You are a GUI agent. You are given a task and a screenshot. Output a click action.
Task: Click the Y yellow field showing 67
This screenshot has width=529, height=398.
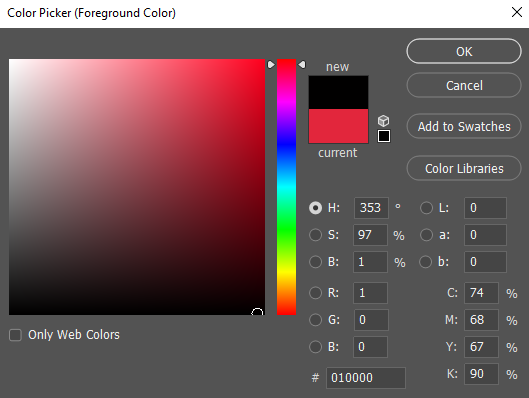point(481,347)
